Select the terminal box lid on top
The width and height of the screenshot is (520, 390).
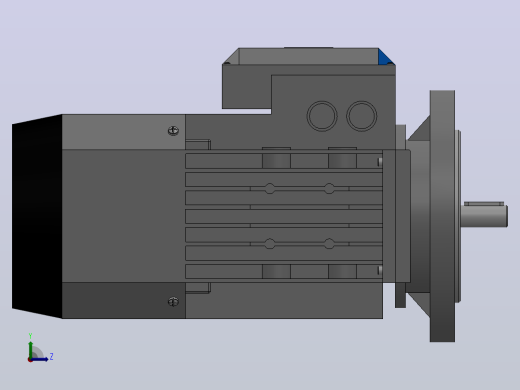309,56
